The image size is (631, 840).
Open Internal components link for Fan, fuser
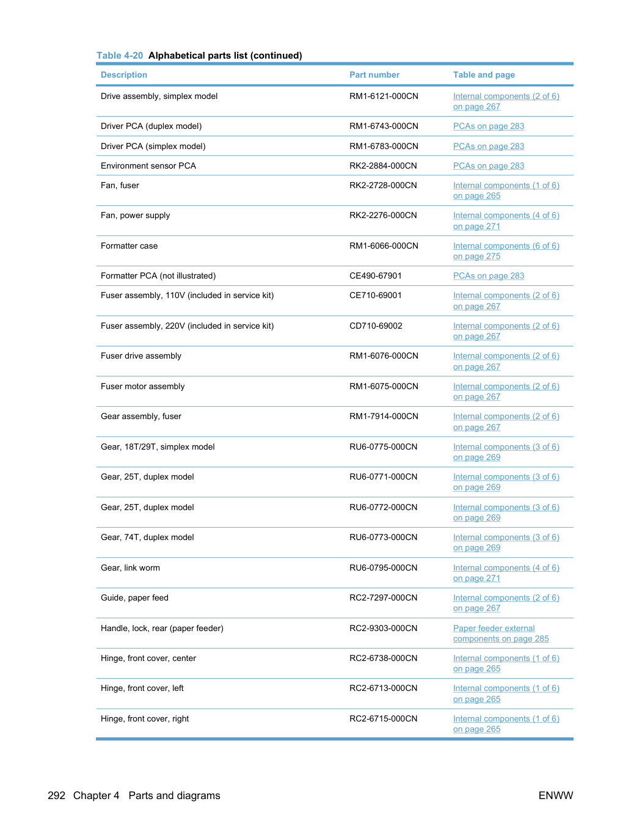(x=506, y=191)
